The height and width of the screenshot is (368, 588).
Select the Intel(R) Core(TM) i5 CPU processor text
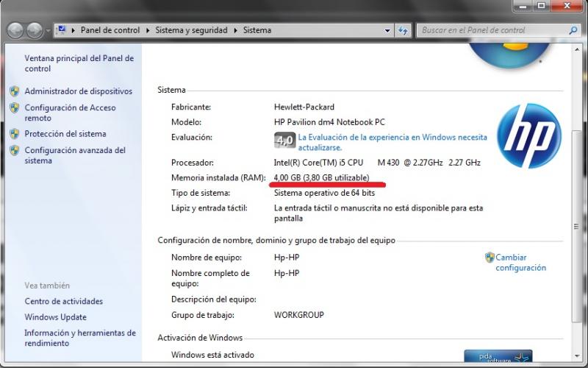click(377, 163)
